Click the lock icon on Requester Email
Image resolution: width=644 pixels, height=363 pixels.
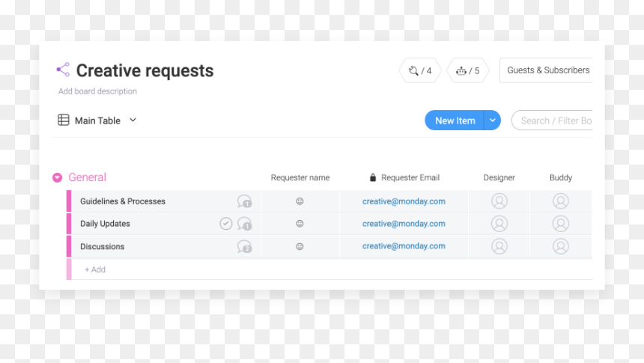coord(372,177)
